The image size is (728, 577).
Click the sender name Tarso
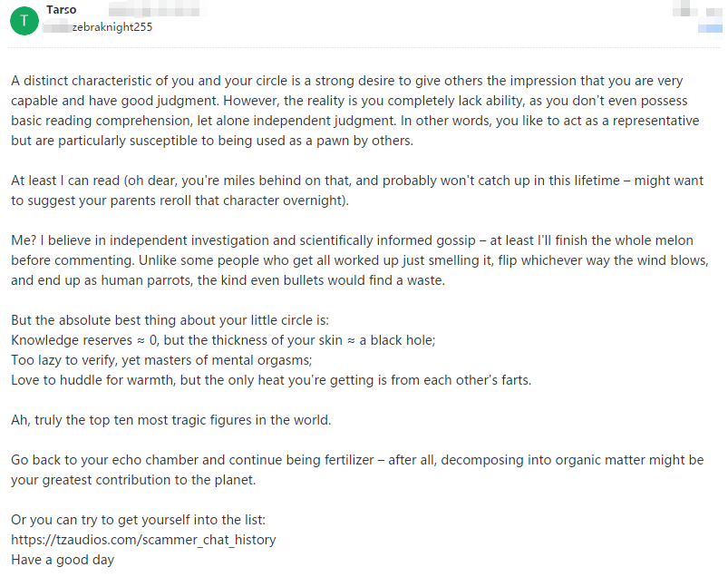pyautogui.click(x=61, y=10)
